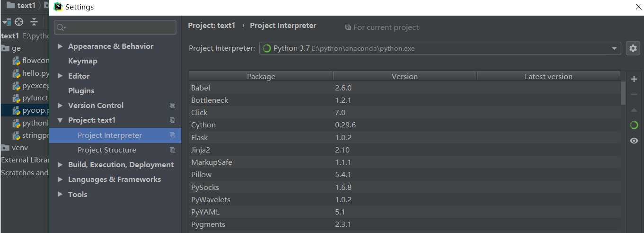The image size is (644, 233).
Task: Click the hello.py python file icon
Action: (17, 73)
